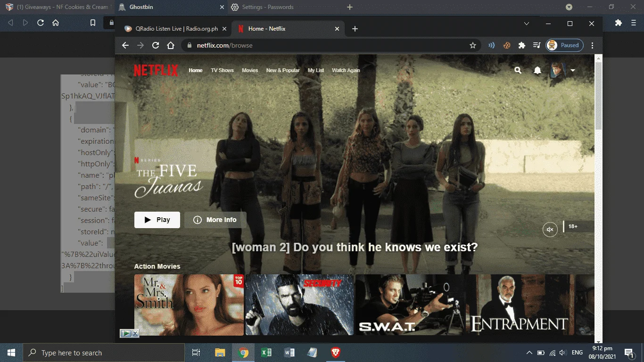Viewport: 644px width, 362px height.
Task: Click the Netflix page vertical scrollbar
Action: pos(598,96)
